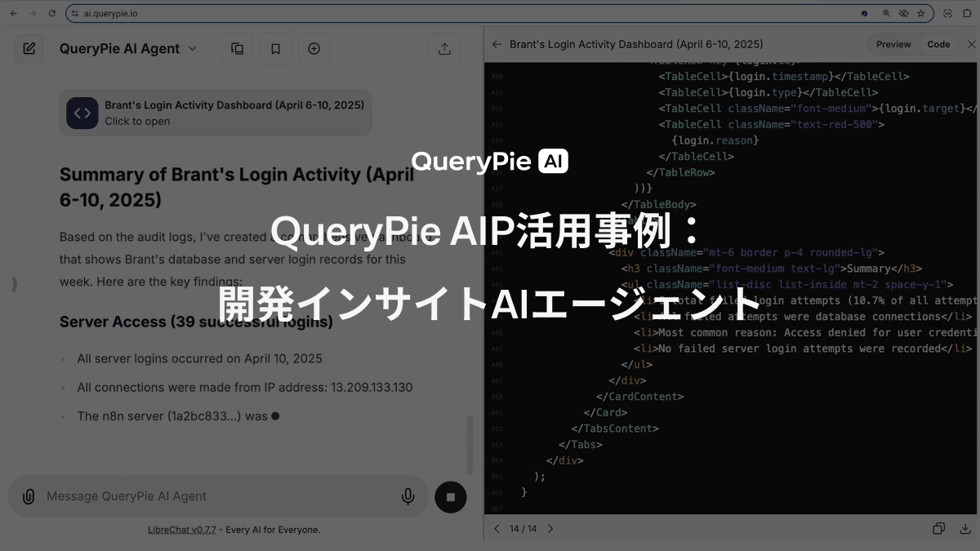Start a new chat with pencil icon
Image resolution: width=980 pixels, height=551 pixels.
pyautogui.click(x=29, y=48)
